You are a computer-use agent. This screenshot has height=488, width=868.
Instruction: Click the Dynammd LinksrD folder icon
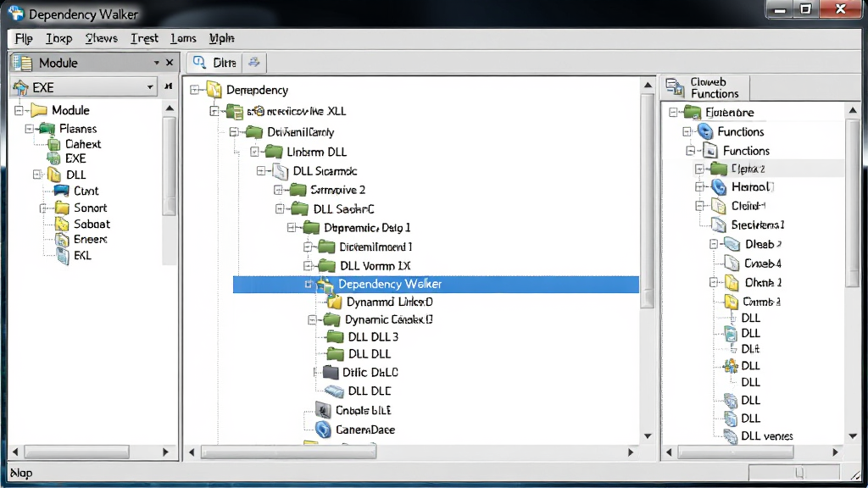[x=334, y=302]
